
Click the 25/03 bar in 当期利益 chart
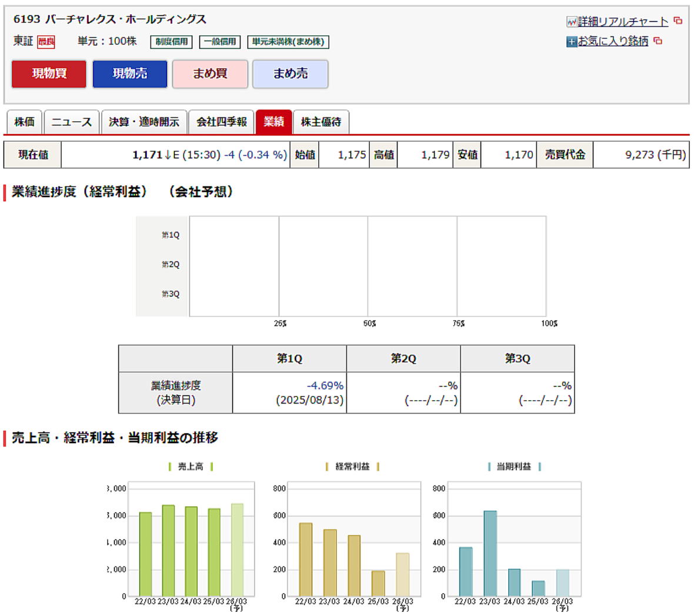(538, 588)
